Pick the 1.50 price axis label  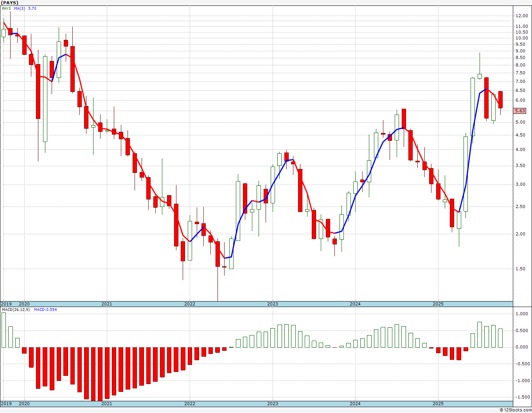click(x=520, y=269)
